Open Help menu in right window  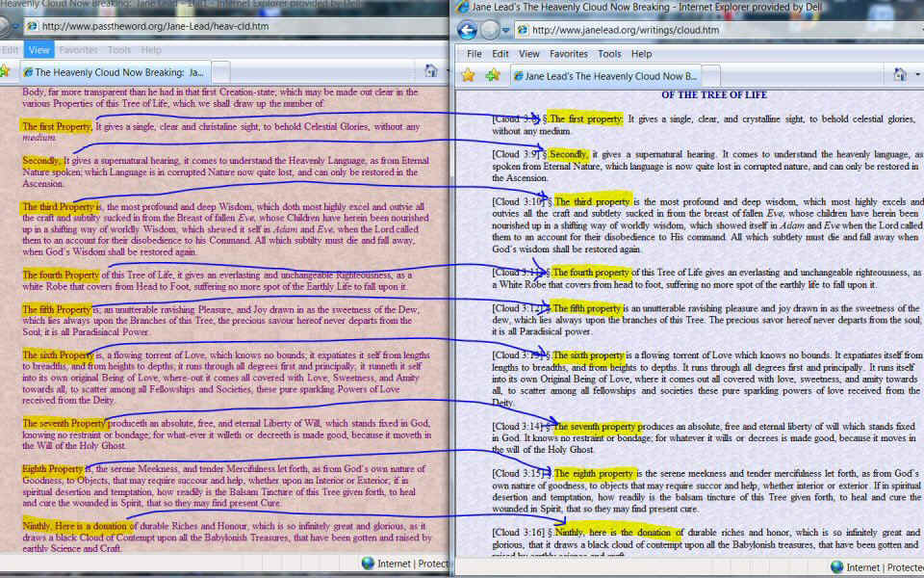641,54
